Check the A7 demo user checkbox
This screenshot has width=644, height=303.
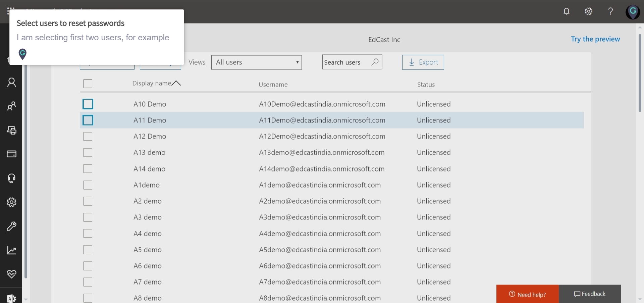point(88,282)
